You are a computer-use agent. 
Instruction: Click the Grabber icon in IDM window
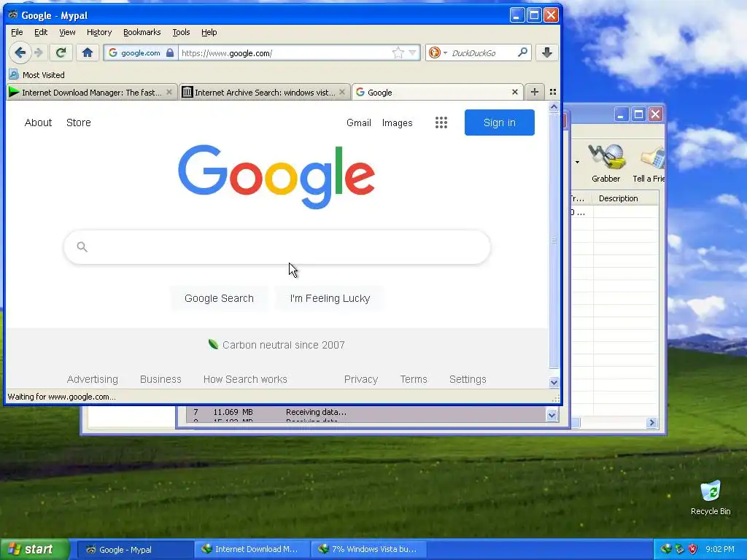click(606, 163)
